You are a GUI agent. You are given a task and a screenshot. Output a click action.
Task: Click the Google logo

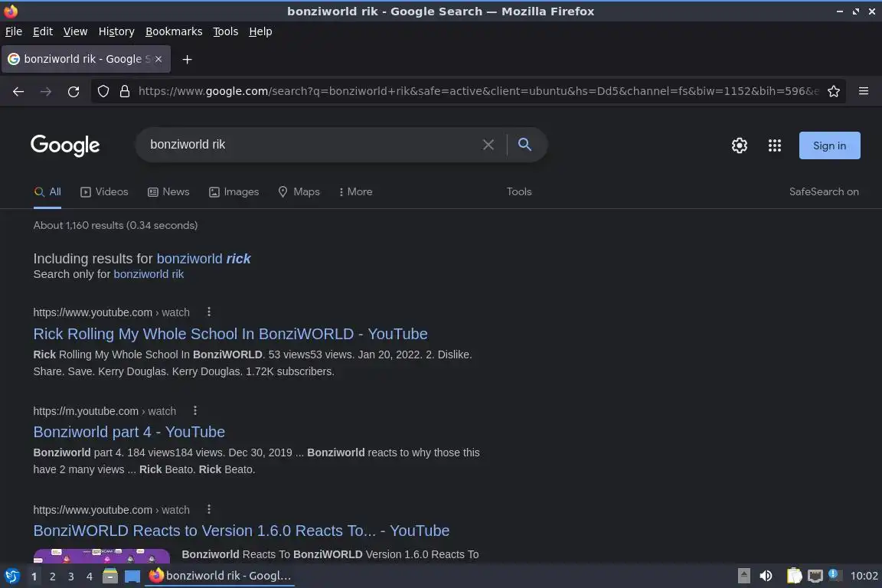65,145
